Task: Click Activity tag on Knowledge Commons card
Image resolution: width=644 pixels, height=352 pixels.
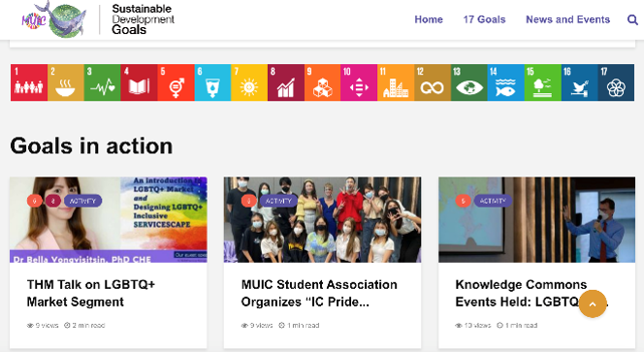Action: 493,201
